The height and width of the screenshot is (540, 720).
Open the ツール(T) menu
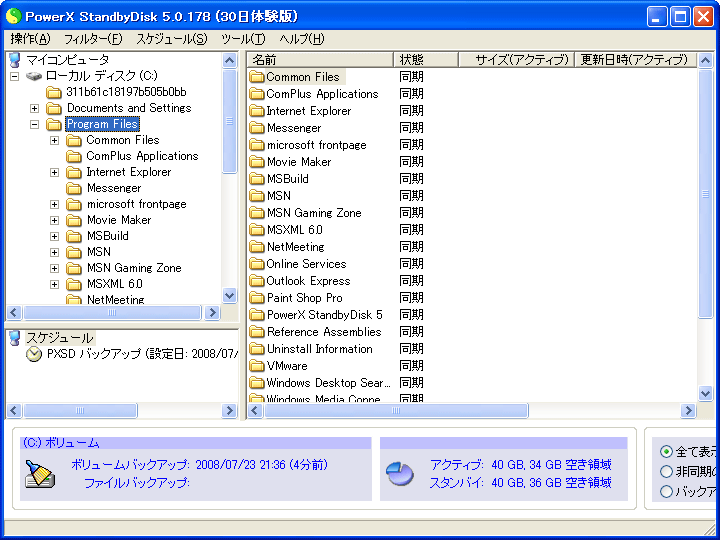point(243,39)
